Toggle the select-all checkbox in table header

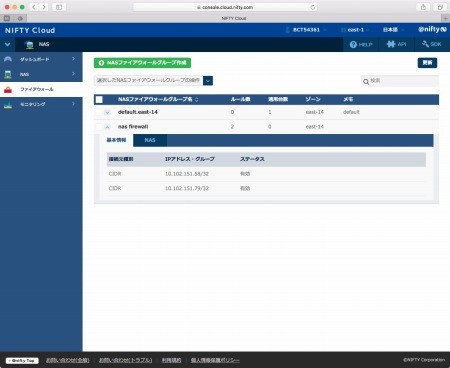pyautogui.click(x=99, y=99)
